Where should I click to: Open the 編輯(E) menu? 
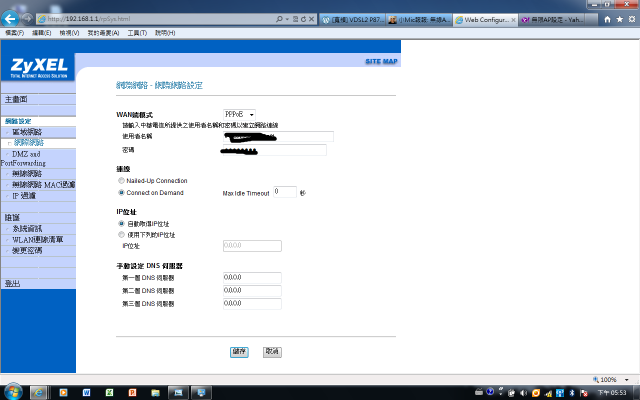[42, 33]
